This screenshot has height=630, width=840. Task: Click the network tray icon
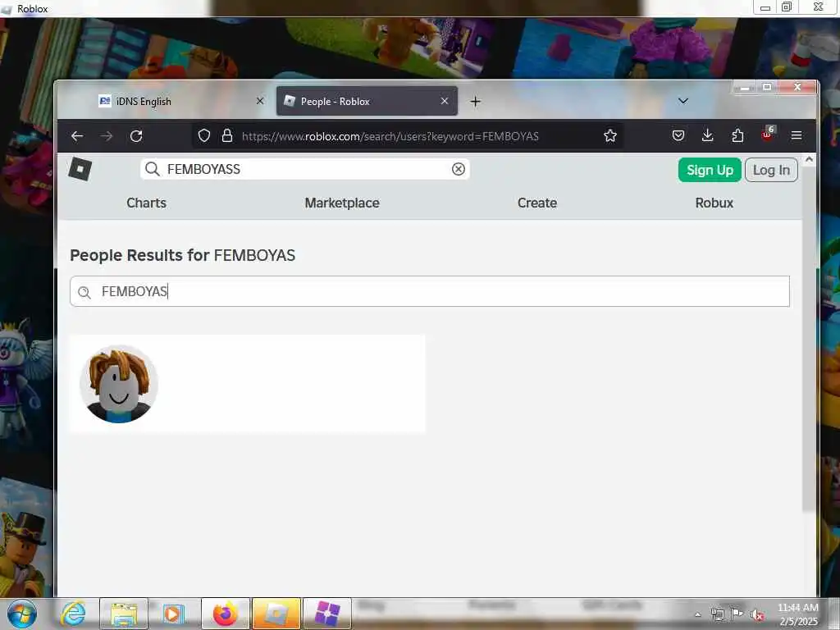coord(717,614)
